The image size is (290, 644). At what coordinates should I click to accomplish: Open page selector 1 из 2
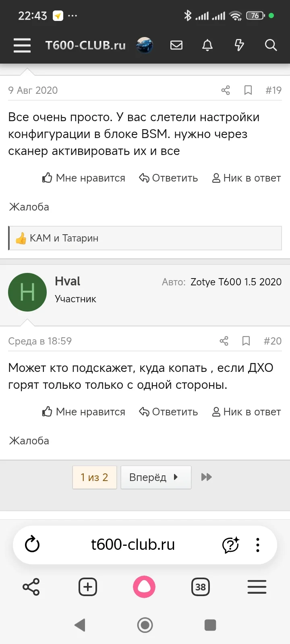click(95, 477)
